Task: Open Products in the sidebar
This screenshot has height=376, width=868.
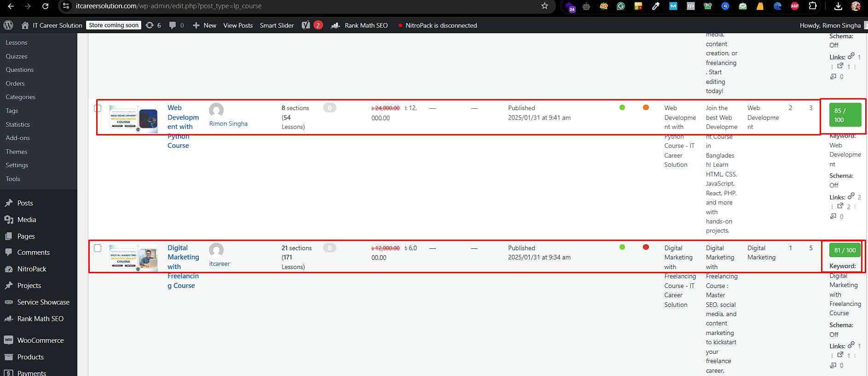Action: (x=30, y=357)
